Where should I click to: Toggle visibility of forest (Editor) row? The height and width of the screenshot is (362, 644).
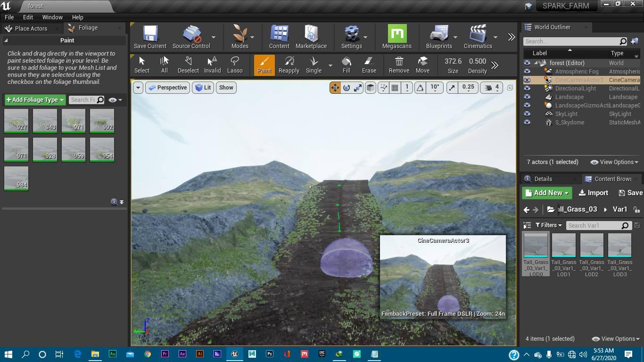[527, 63]
